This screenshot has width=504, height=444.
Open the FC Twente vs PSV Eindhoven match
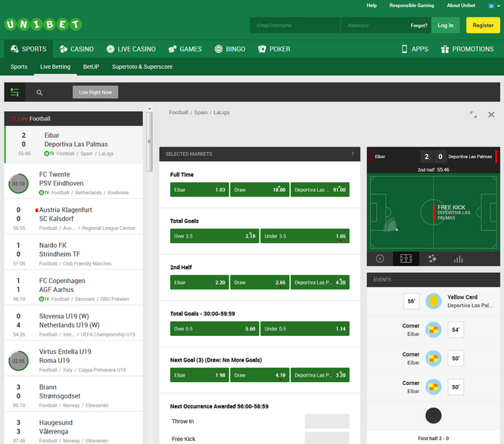pyautogui.click(x=73, y=181)
